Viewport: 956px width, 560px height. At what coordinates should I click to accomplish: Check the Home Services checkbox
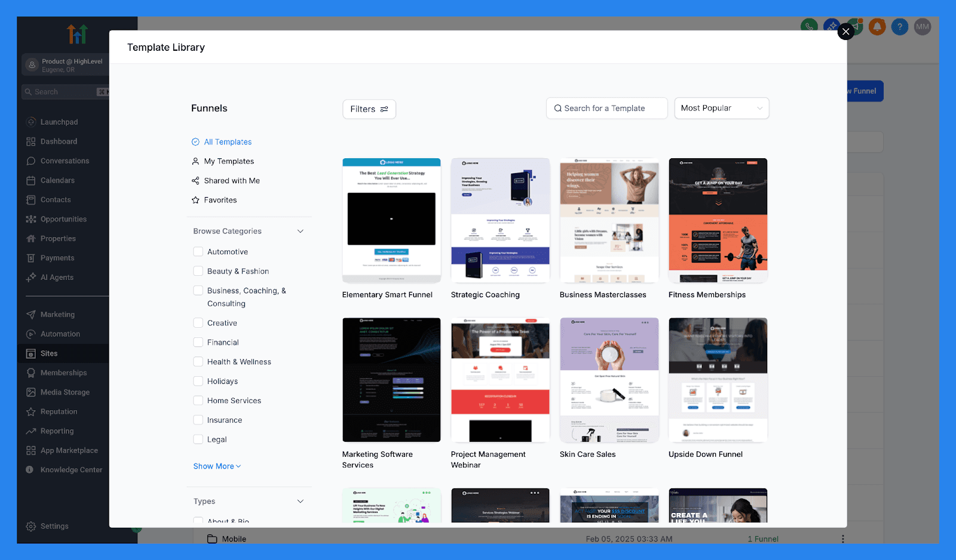point(198,401)
